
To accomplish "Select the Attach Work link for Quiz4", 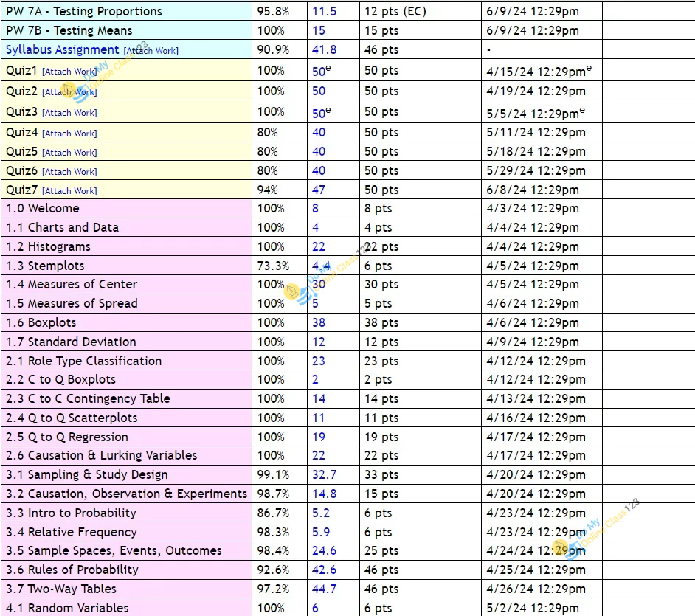I will (x=69, y=134).
